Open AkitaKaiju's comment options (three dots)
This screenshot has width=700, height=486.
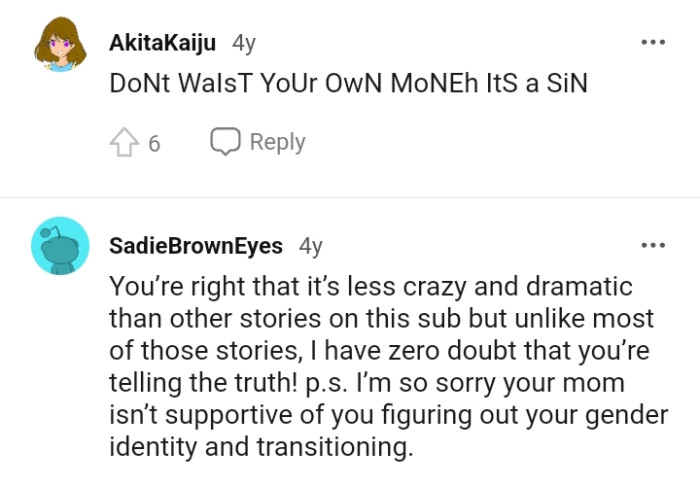tap(653, 43)
